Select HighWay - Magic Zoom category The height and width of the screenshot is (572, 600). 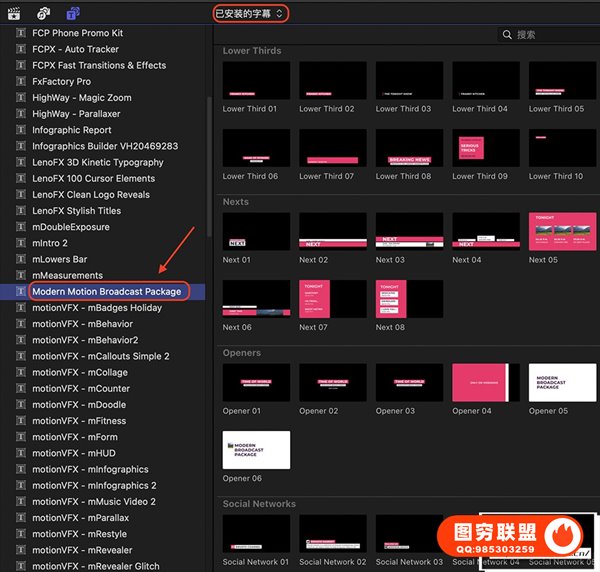81,97
